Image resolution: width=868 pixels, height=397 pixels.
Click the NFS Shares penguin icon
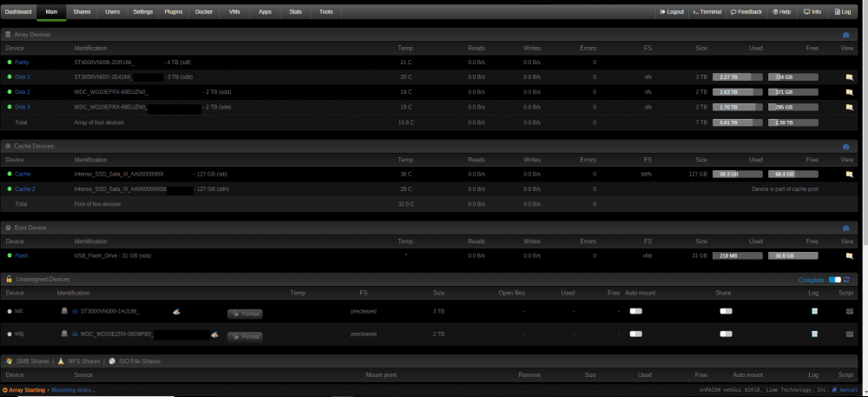61,361
